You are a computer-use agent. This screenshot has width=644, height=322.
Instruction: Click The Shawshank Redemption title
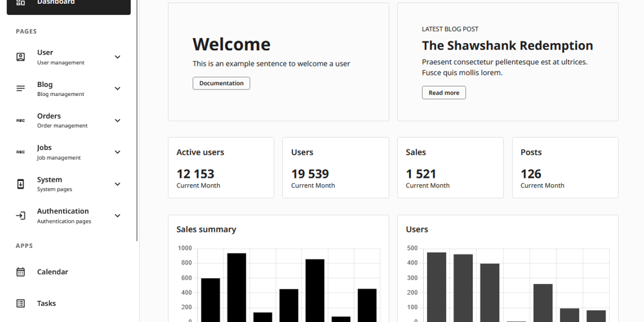tap(507, 46)
